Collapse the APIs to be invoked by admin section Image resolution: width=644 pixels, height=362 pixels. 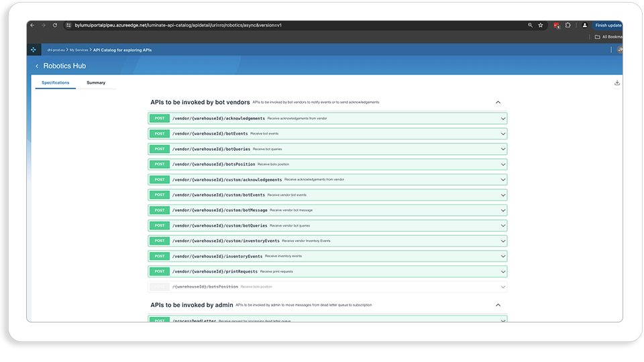pos(498,305)
